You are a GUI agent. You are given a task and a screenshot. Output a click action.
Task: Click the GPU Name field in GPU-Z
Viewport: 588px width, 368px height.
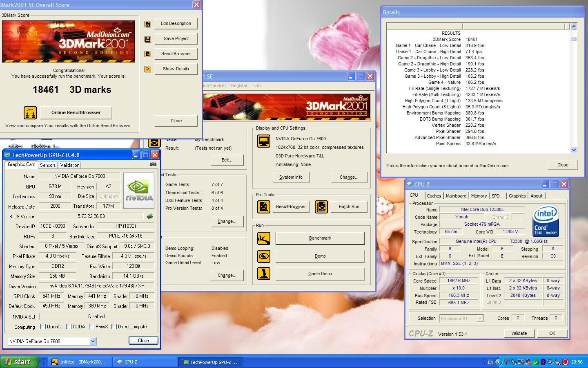click(x=80, y=176)
